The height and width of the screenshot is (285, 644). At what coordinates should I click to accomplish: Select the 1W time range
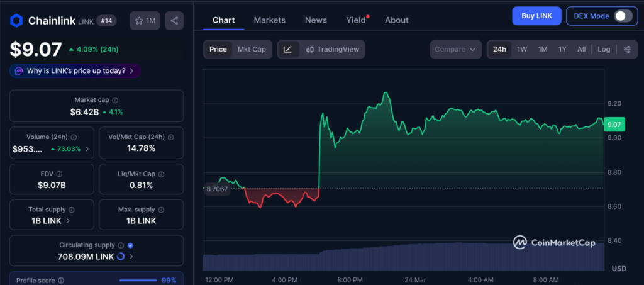[x=522, y=49]
